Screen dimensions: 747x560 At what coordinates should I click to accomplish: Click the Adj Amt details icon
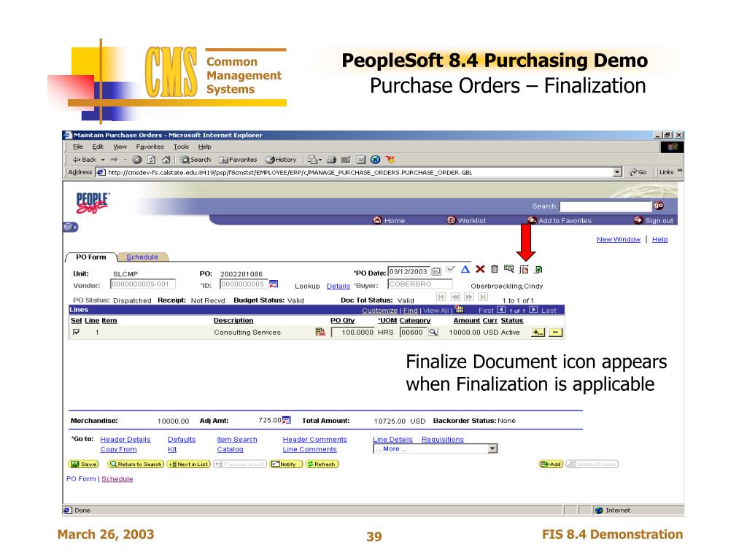click(x=286, y=420)
